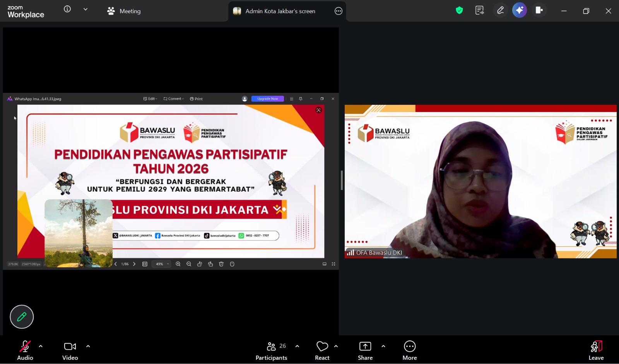
Task: Rotate image clockwise
Action: coord(210,264)
